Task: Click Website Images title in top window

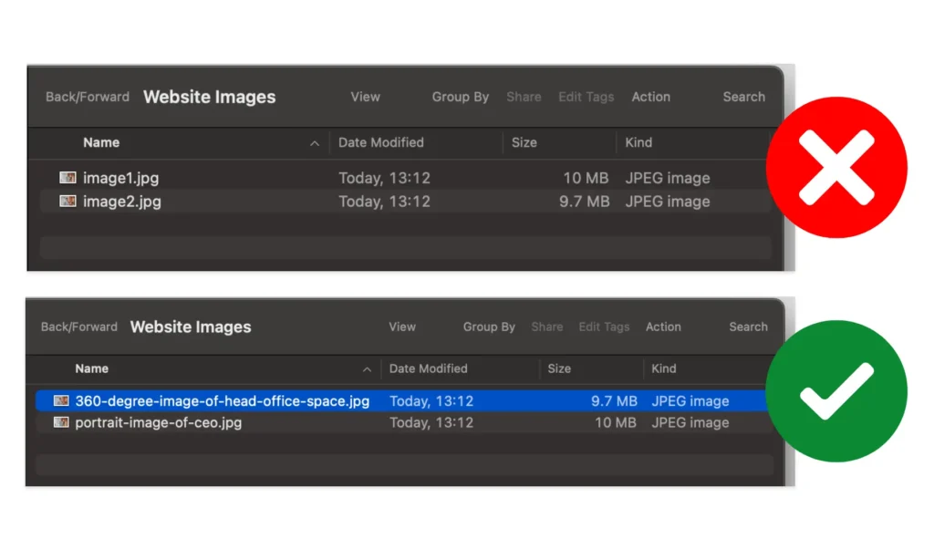Action: (x=210, y=97)
